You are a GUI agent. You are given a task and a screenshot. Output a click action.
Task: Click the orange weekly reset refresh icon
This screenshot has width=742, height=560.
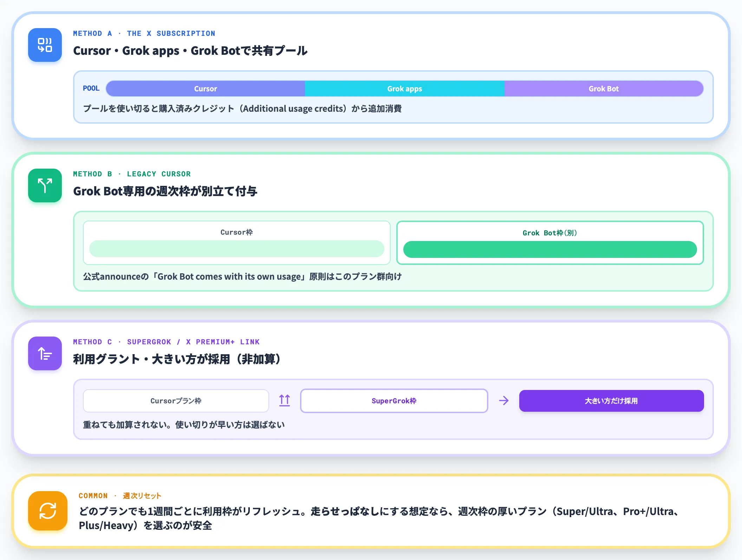click(48, 511)
